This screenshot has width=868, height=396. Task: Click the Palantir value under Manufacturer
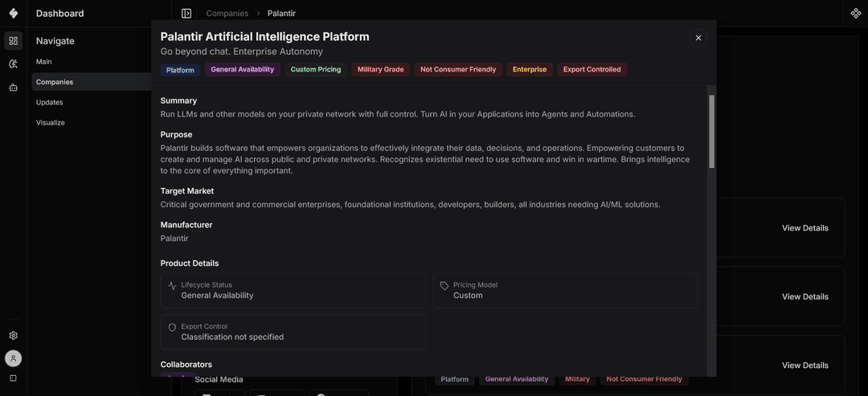point(174,239)
